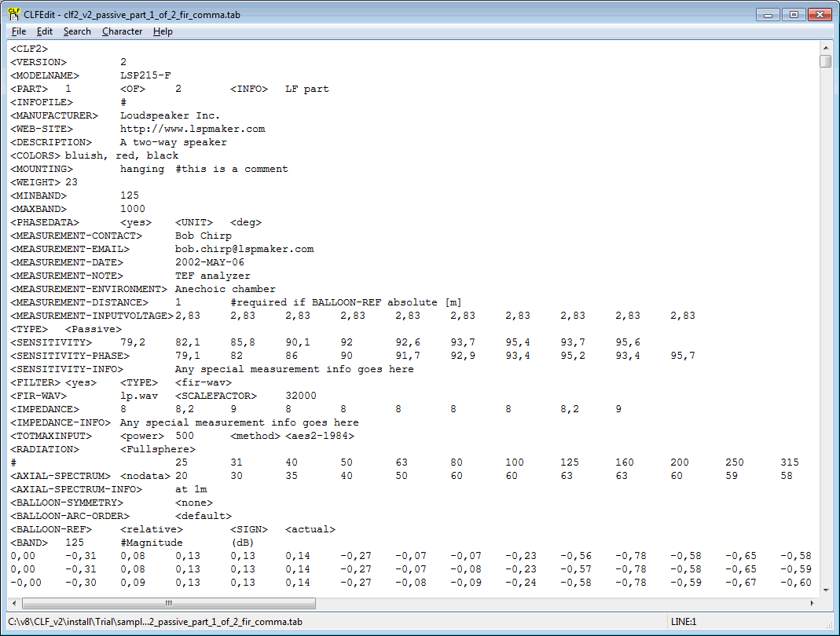
Task: Click the <actual> sign value
Action: [310, 529]
